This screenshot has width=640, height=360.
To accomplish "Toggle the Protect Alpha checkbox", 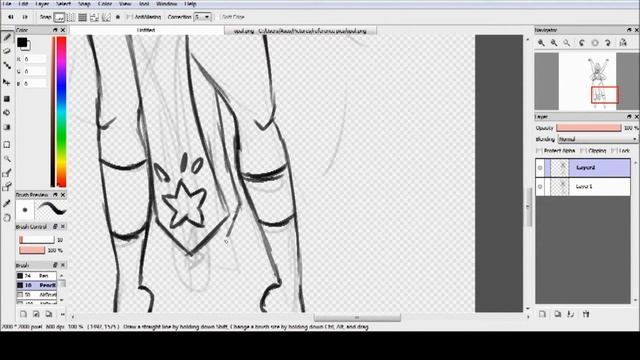I will [539, 151].
